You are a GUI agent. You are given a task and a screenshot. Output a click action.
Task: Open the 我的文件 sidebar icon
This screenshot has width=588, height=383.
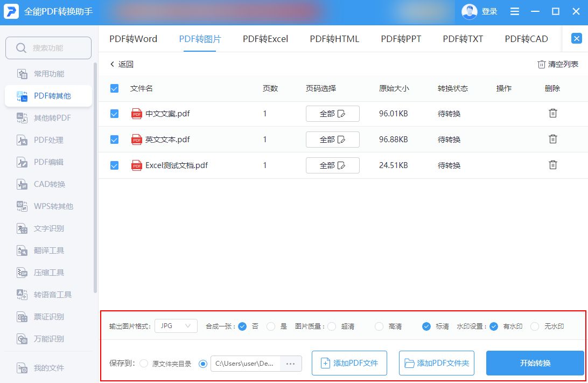(22, 368)
